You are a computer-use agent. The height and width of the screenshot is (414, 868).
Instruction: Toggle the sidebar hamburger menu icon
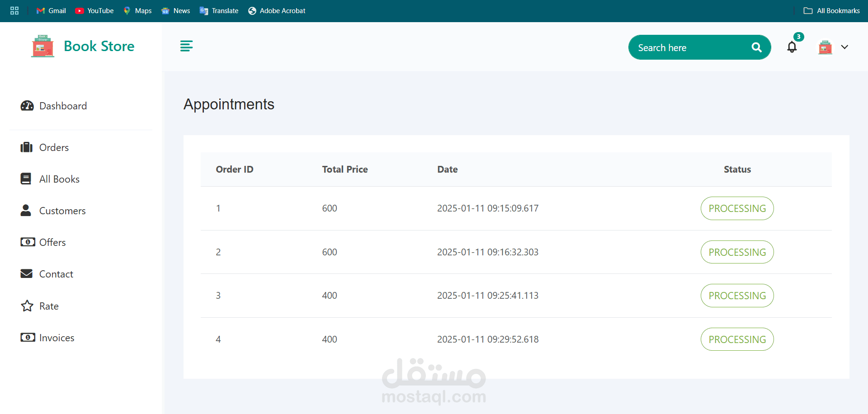tap(186, 46)
